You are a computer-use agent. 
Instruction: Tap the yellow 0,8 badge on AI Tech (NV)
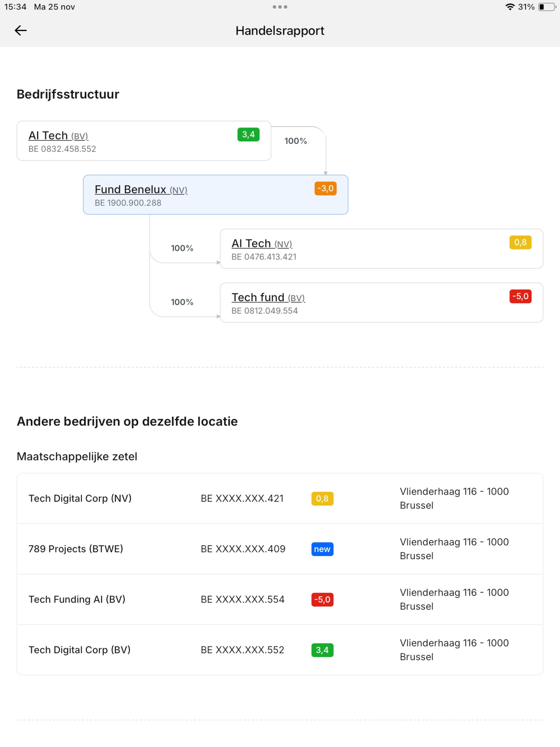coord(520,242)
